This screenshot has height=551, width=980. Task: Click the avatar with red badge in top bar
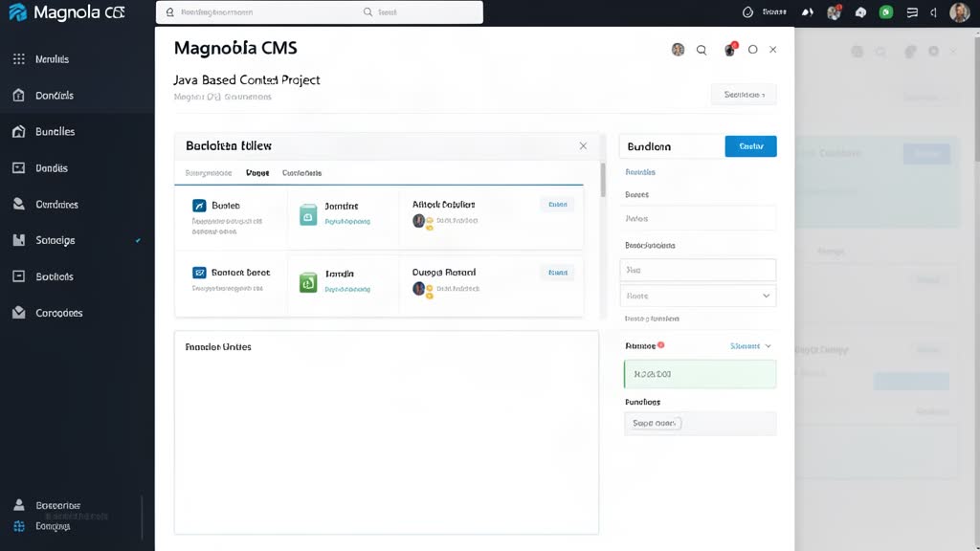834,11
